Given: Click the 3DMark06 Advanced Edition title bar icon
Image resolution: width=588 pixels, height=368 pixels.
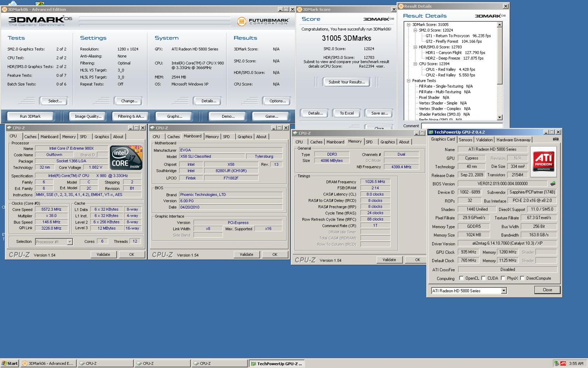Looking at the screenshot, I should (4, 10).
